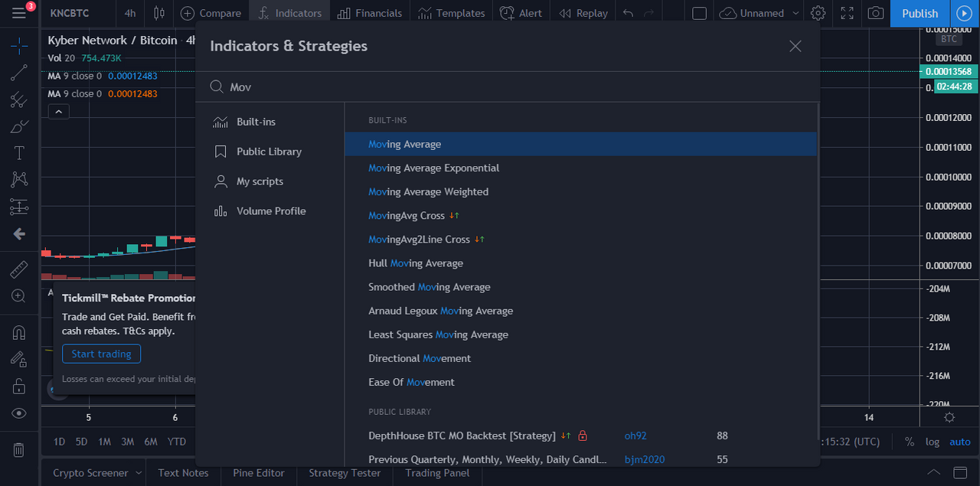This screenshot has height=486, width=980.
Task: Open the chart patterns tool
Action: coord(19,180)
